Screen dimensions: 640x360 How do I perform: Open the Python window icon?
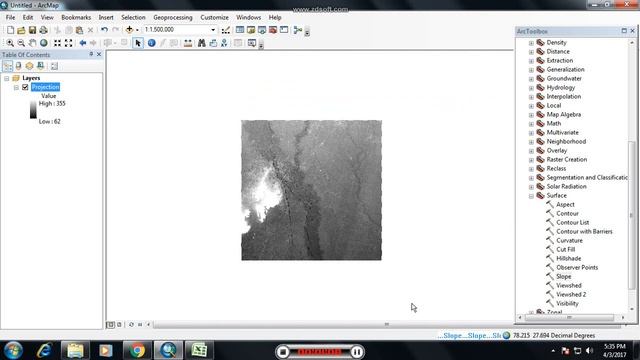(284, 30)
